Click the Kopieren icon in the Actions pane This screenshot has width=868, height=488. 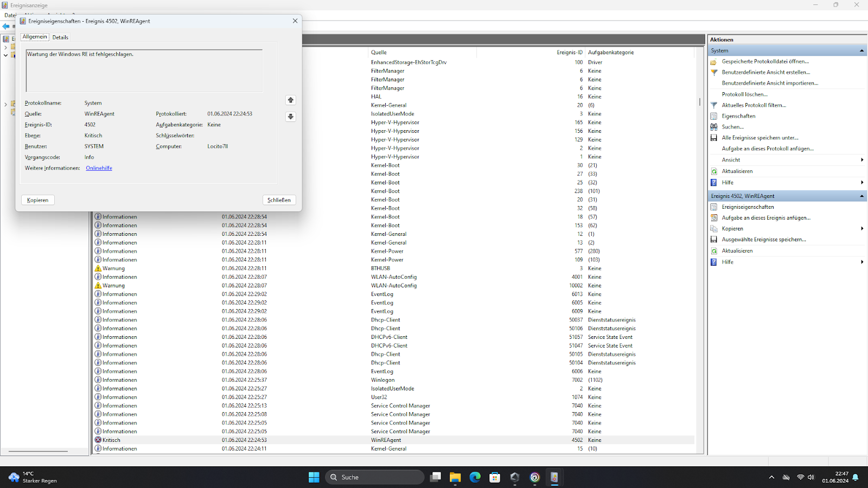[714, 229]
